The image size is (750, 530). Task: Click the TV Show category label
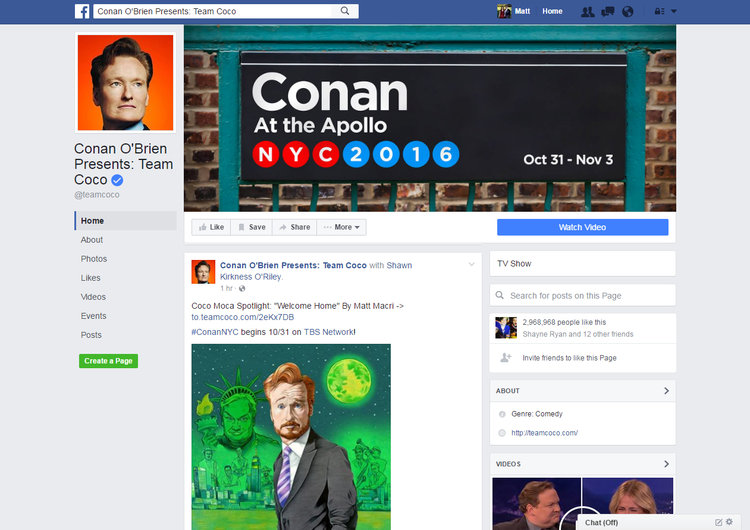514,264
